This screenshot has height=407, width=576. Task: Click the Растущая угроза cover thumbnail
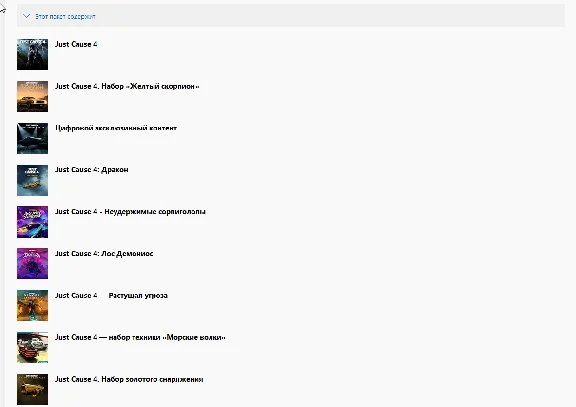[32, 305]
